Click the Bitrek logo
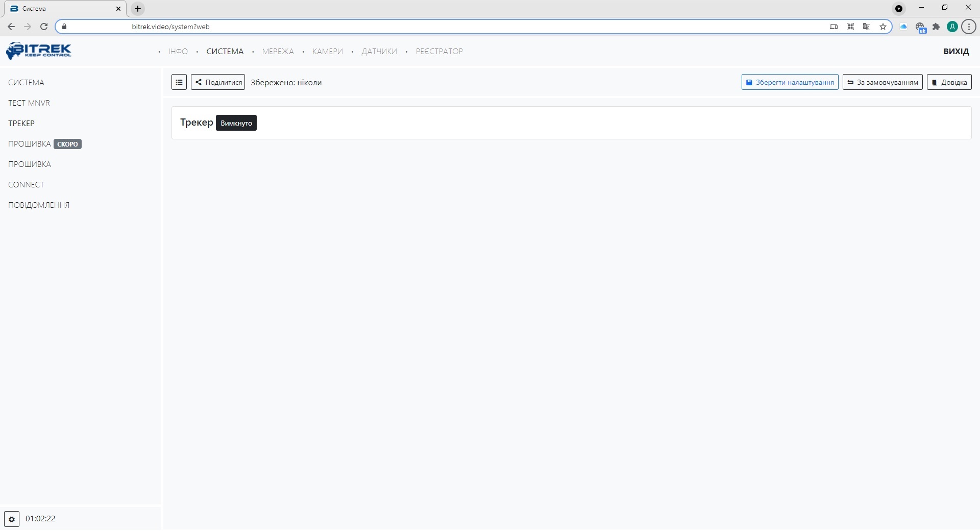Viewport: 980px width, 531px height. pyautogui.click(x=39, y=51)
